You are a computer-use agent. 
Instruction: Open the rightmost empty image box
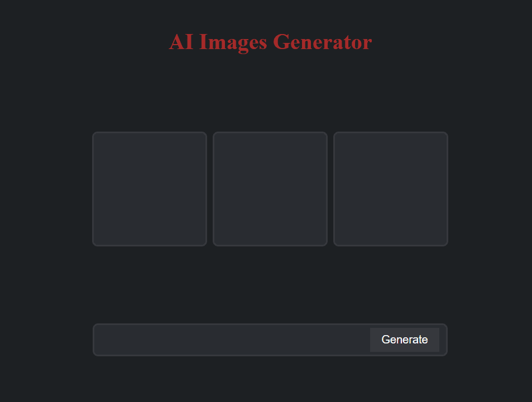[391, 189]
